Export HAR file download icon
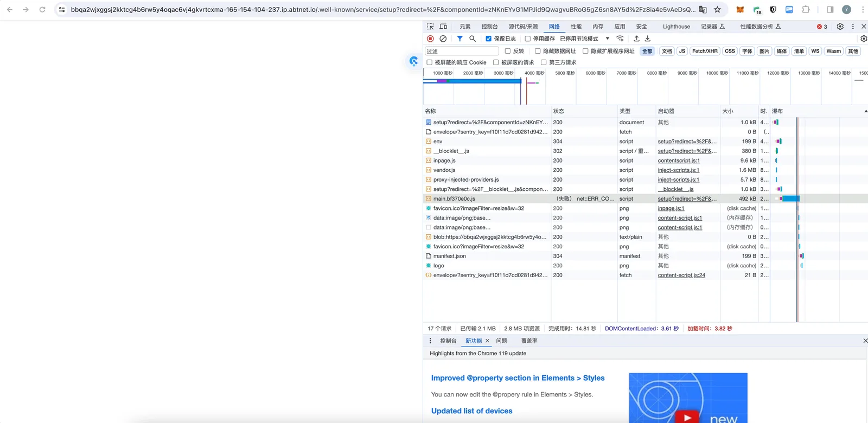The image size is (868, 423). pyautogui.click(x=647, y=39)
